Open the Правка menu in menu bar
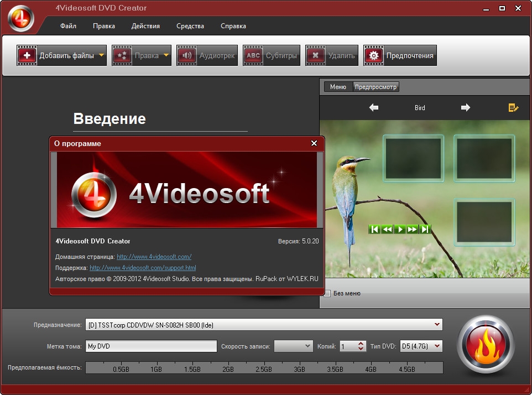The width and height of the screenshot is (532, 395). tap(104, 26)
